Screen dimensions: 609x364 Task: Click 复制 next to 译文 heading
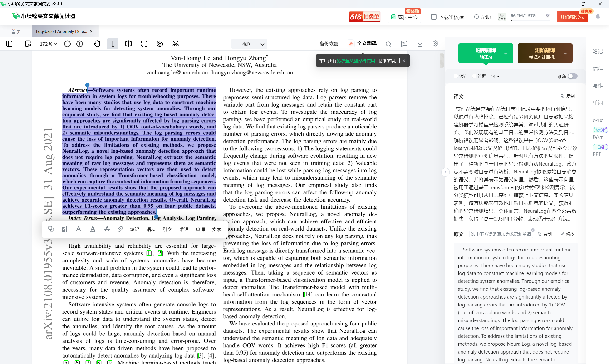click(x=568, y=96)
